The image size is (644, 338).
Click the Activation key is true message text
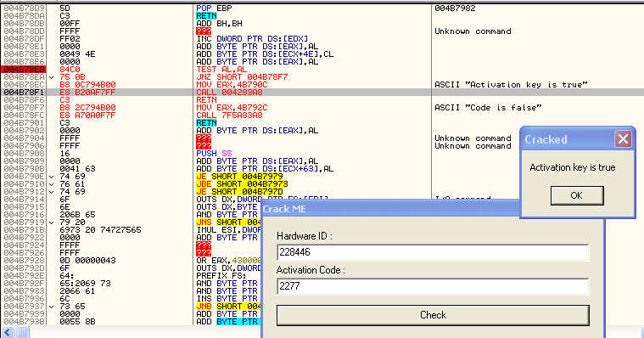(x=573, y=167)
